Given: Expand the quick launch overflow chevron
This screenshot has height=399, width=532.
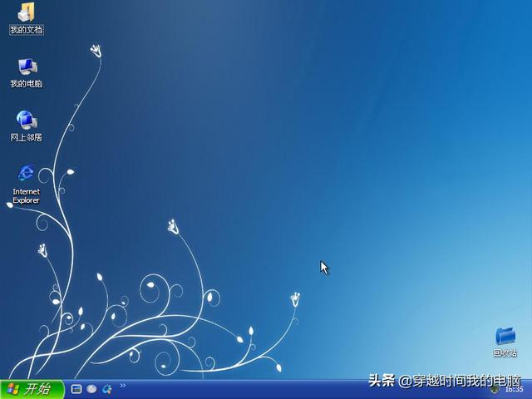Looking at the screenshot, I should pos(123,385).
